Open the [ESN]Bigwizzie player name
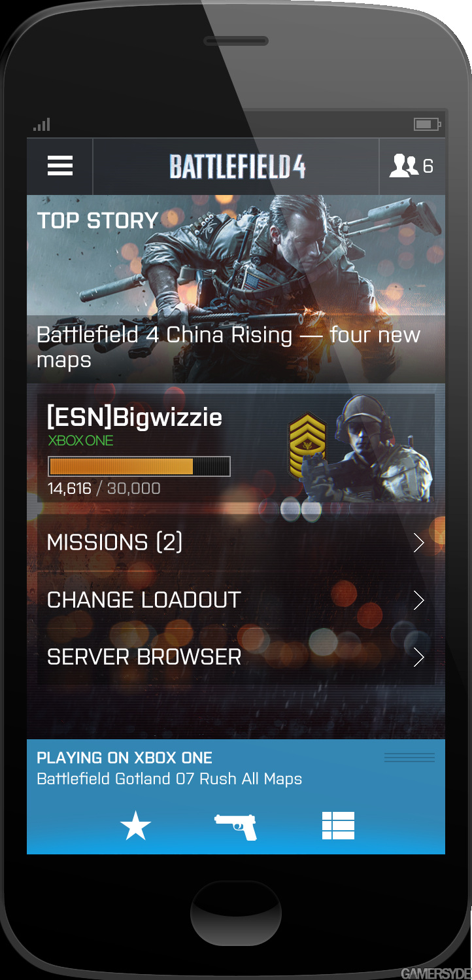This screenshot has height=980, width=472. [x=135, y=417]
